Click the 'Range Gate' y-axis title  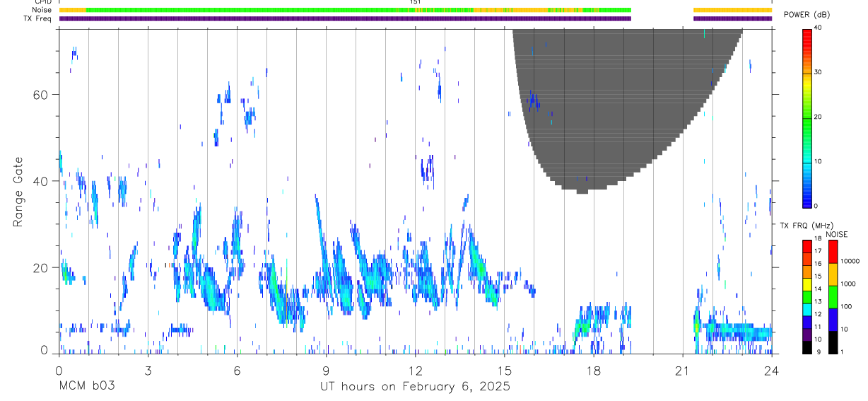[18, 192]
